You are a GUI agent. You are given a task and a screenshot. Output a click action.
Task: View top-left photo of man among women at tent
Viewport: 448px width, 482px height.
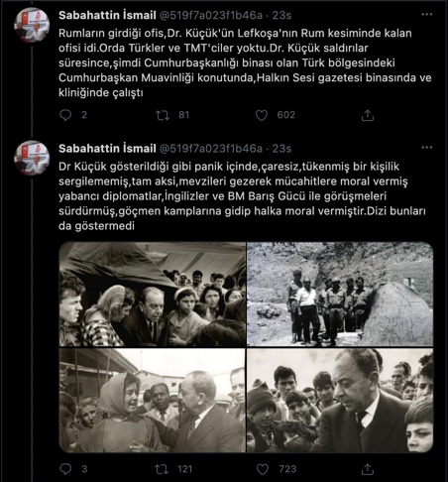click(153, 295)
